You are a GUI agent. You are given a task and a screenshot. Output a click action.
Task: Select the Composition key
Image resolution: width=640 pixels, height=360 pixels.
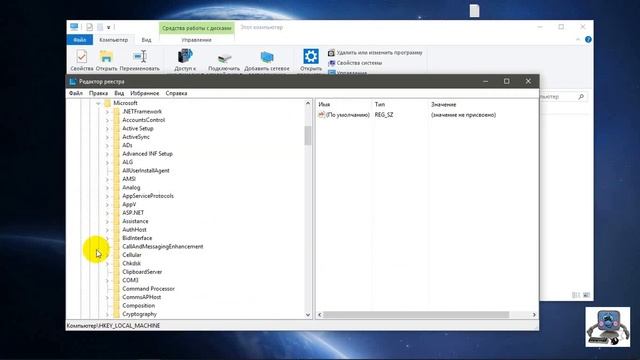click(138, 306)
